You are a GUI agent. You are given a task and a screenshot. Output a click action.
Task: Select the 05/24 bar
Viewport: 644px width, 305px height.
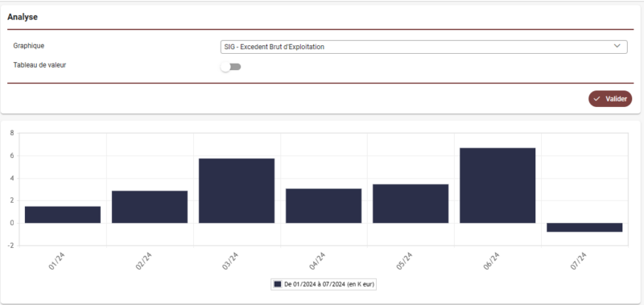(411, 204)
